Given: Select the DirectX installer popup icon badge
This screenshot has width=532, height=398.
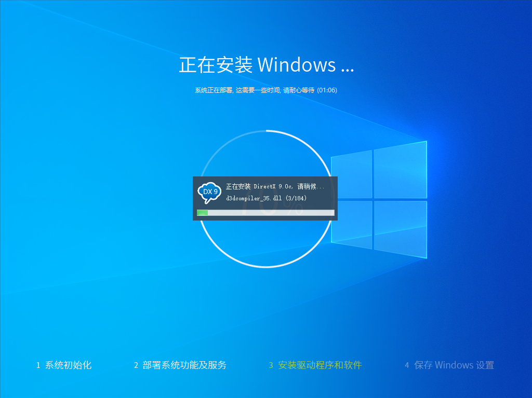Looking at the screenshot, I should [x=209, y=191].
